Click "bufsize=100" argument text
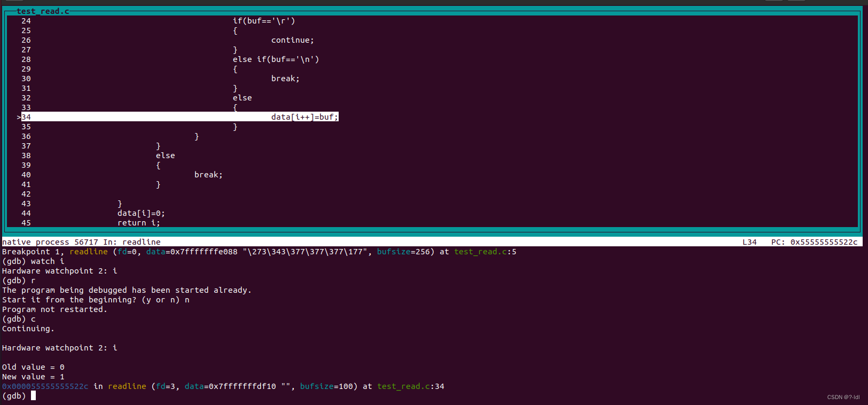 tap(326, 386)
